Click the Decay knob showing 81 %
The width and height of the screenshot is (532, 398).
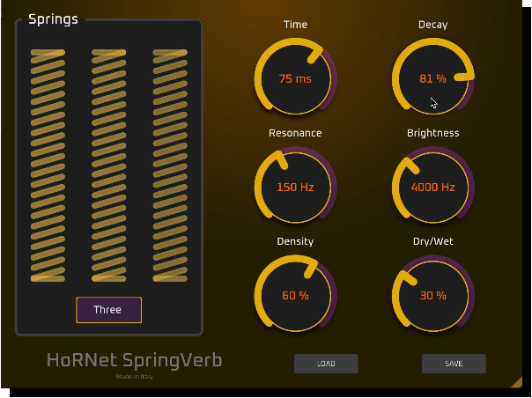click(x=433, y=78)
